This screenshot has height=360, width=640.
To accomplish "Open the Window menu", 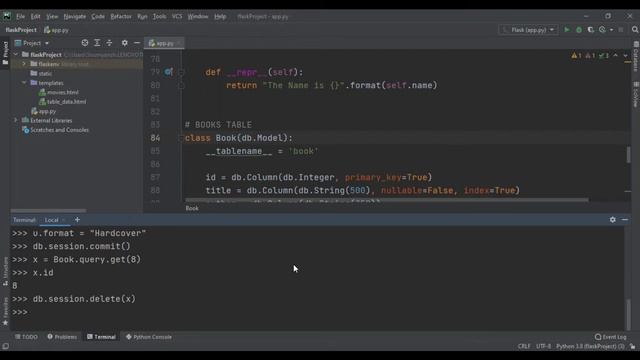I will pos(198,17).
